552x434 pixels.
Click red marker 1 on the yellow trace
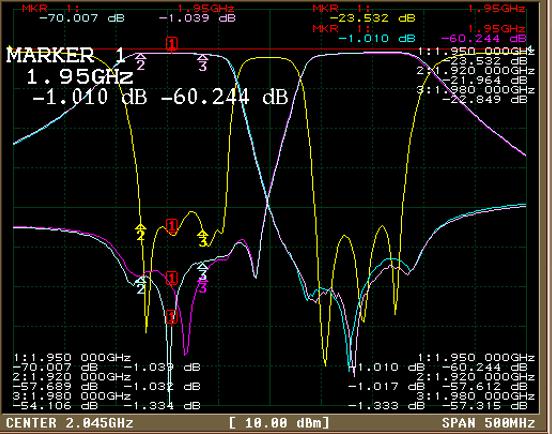[x=172, y=226]
